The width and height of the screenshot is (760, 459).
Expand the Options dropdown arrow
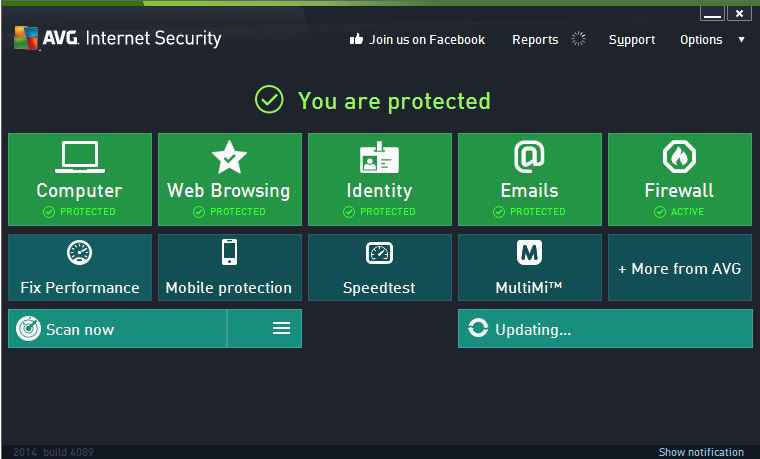point(741,40)
